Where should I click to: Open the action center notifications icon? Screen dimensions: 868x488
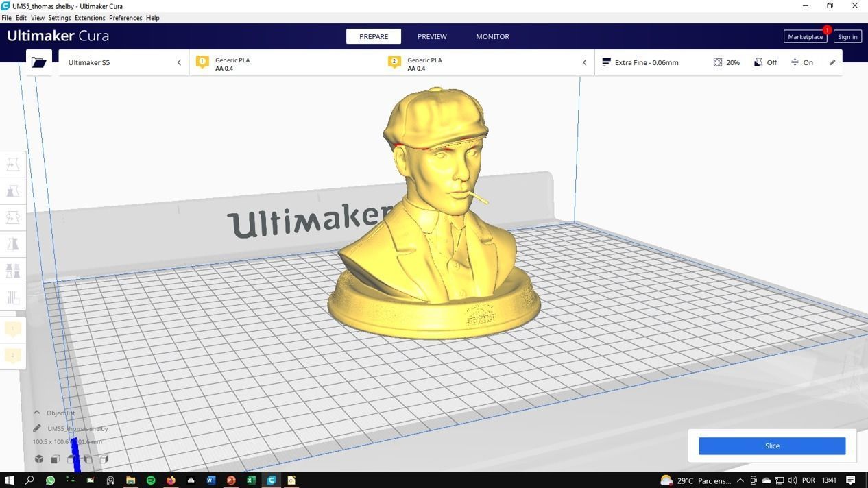[x=851, y=480]
